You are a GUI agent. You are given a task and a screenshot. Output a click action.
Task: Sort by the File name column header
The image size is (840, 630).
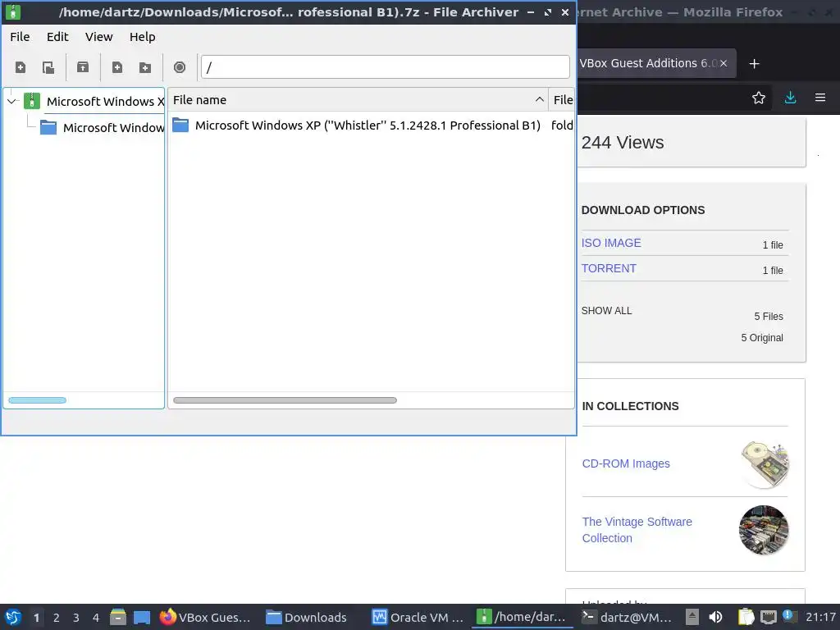pyautogui.click(x=358, y=99)
